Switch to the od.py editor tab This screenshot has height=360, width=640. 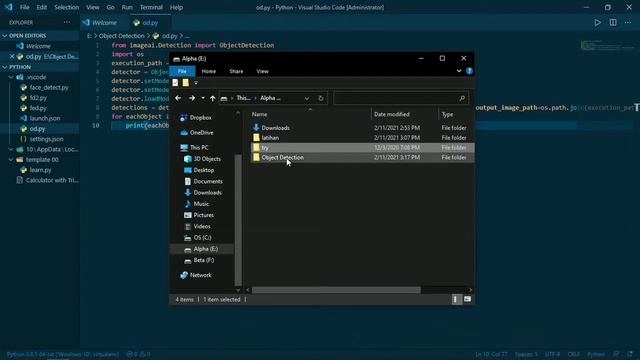pyautogui.click(x=150, y=23)
